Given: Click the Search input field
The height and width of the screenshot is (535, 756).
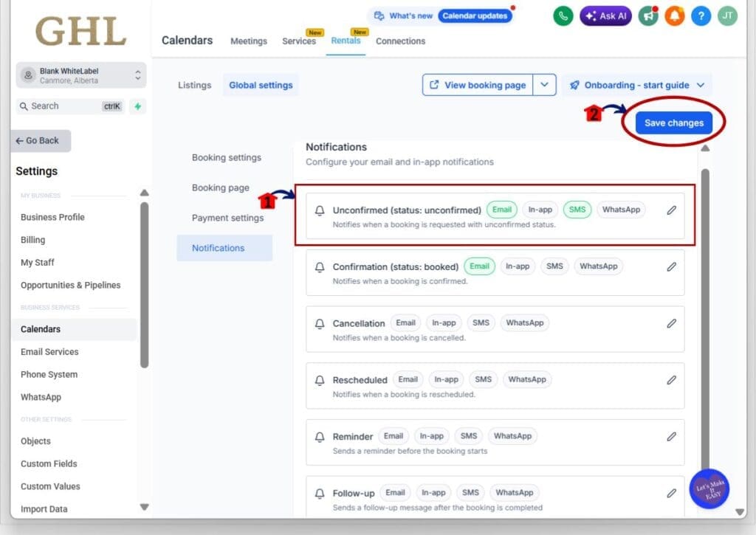Looking at the screenshot, I should [x=70, y=106].
